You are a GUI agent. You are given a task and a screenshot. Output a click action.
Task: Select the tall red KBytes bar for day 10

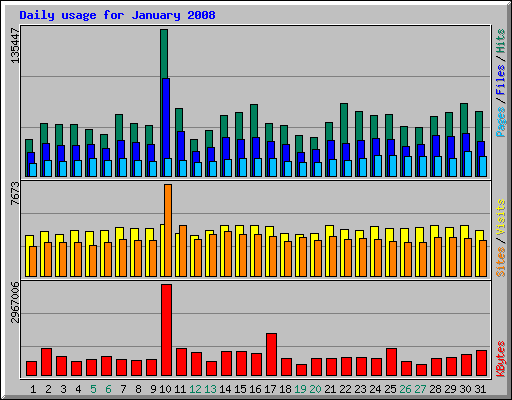166,330
